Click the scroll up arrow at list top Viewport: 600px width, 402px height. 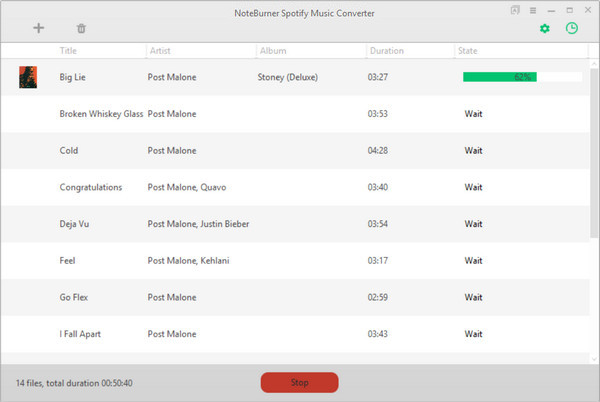594,63
